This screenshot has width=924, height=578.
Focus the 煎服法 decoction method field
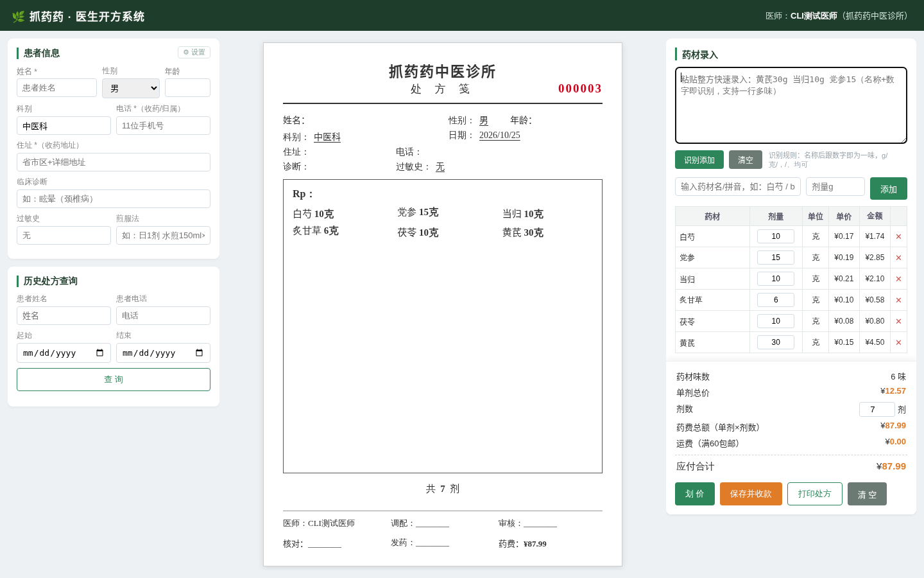163,236
